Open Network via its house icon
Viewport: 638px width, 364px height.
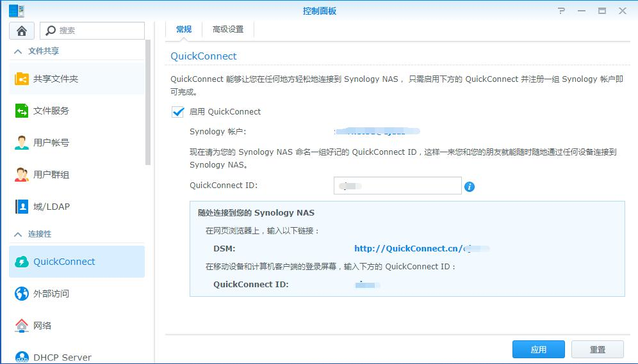click(x=22, y=326)
